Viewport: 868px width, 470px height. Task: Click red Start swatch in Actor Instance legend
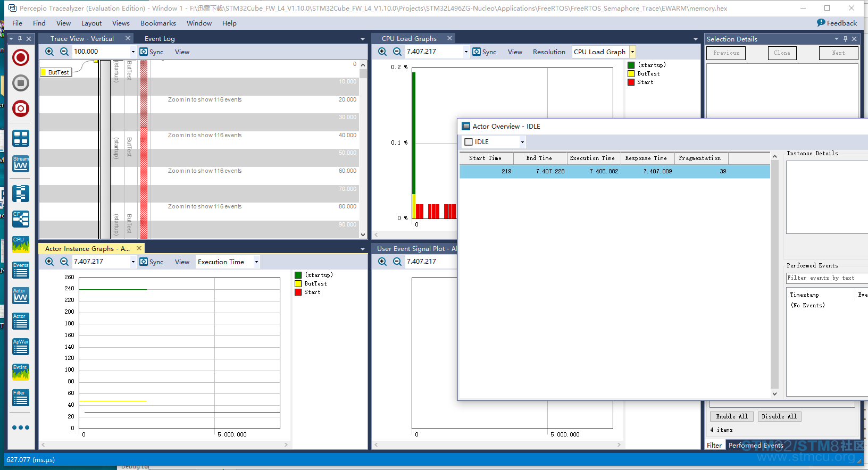298,292
